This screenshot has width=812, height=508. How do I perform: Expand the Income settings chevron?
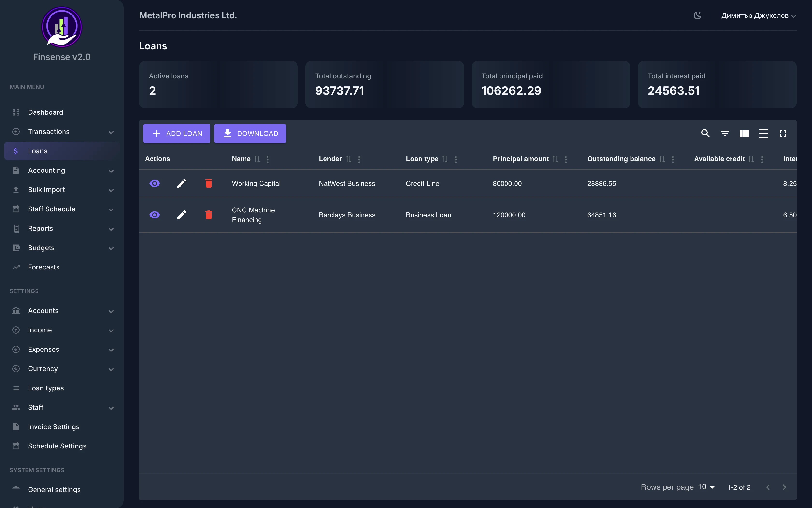coord(111,331)
